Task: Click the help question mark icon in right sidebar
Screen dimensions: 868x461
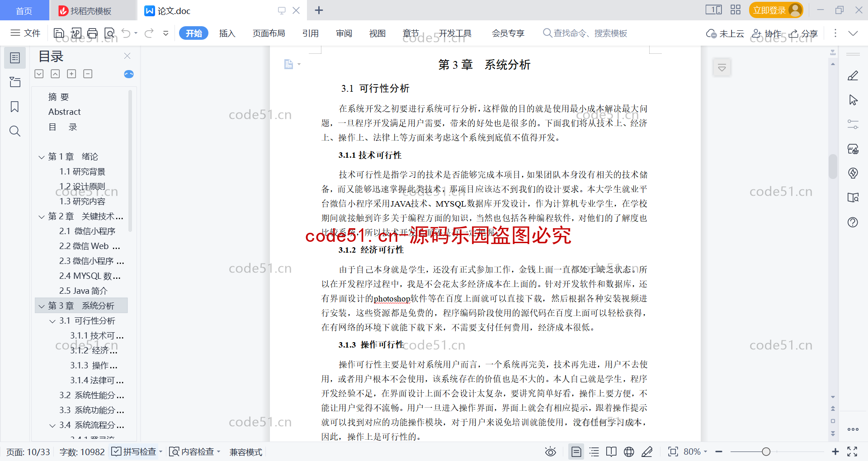Action: [x=853, y=222]
